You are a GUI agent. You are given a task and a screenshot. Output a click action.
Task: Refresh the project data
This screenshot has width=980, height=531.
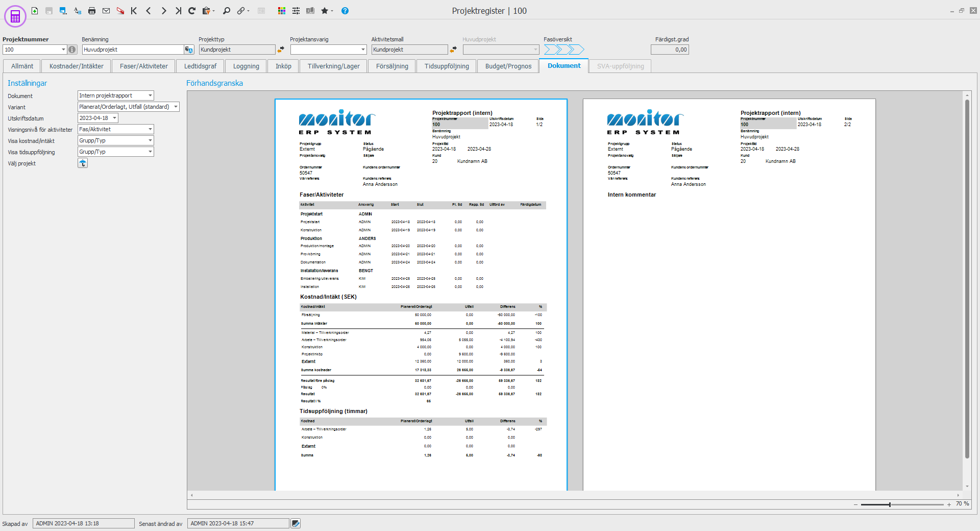click(x=192, y=11)
